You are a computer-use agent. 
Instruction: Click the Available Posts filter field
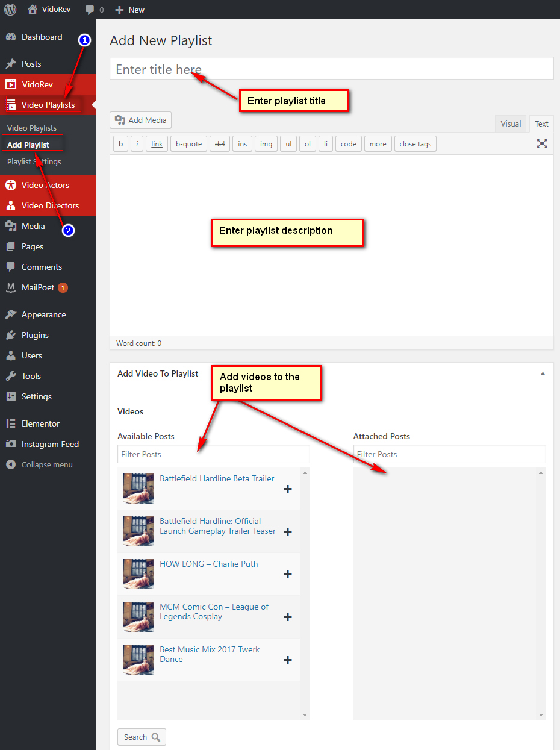coord(213,454)
